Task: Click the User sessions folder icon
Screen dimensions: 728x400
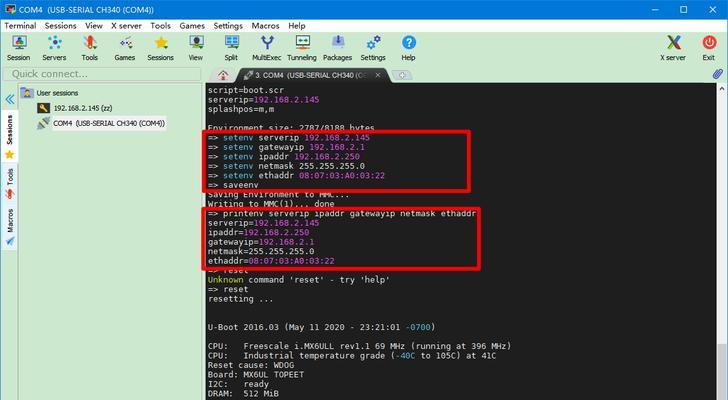Action: (27, 93)
